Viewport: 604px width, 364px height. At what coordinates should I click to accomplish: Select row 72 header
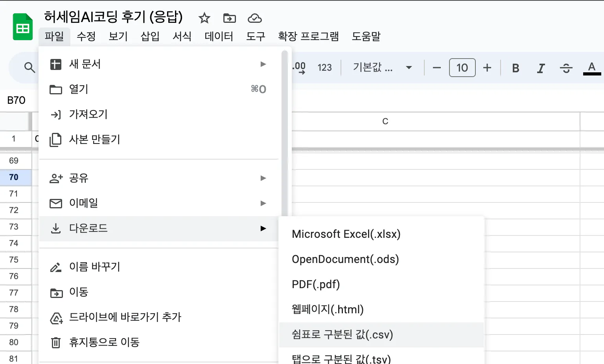click(x=15, y=210)
